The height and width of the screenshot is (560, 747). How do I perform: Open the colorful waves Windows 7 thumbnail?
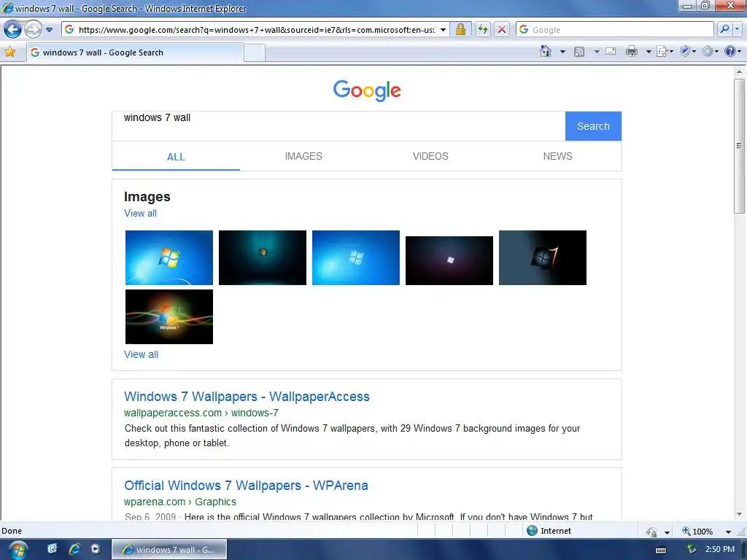tap(169, 316)
